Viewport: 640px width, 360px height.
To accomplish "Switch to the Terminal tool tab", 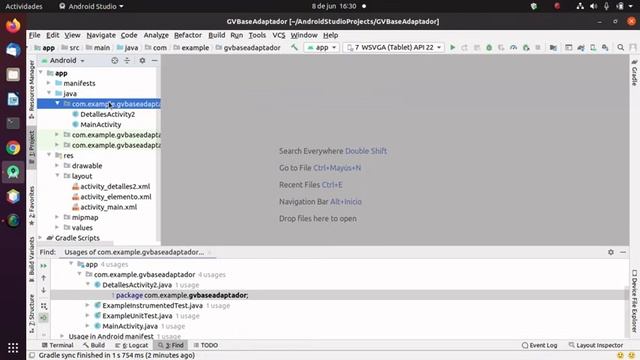I will click(x=58, y=345).
